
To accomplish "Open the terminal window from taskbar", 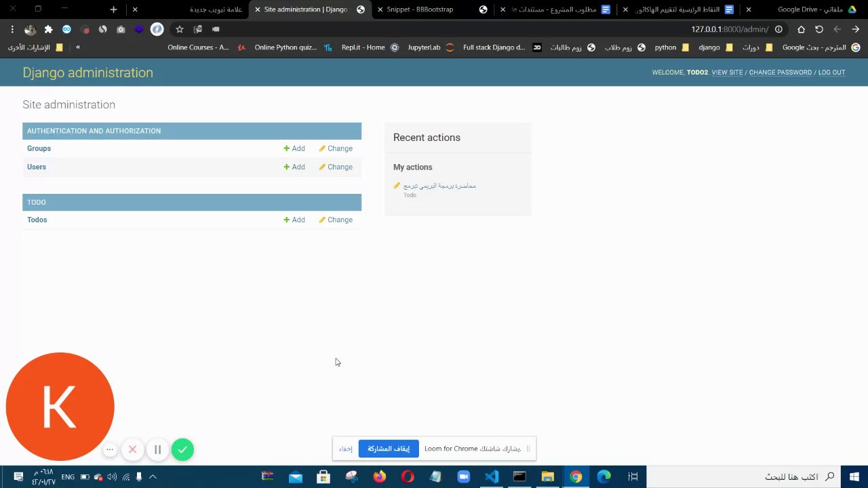I will click(x=519, y=477).
